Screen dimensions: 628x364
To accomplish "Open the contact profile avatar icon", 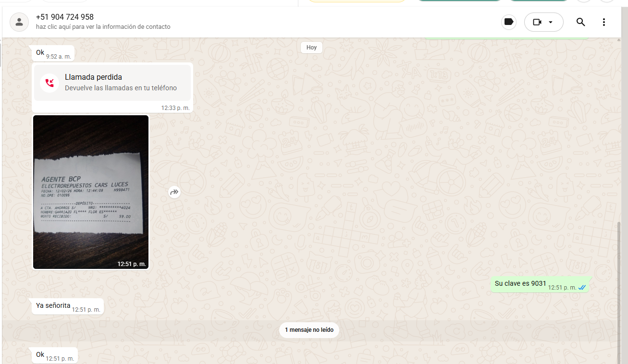I will coord(19,22).
